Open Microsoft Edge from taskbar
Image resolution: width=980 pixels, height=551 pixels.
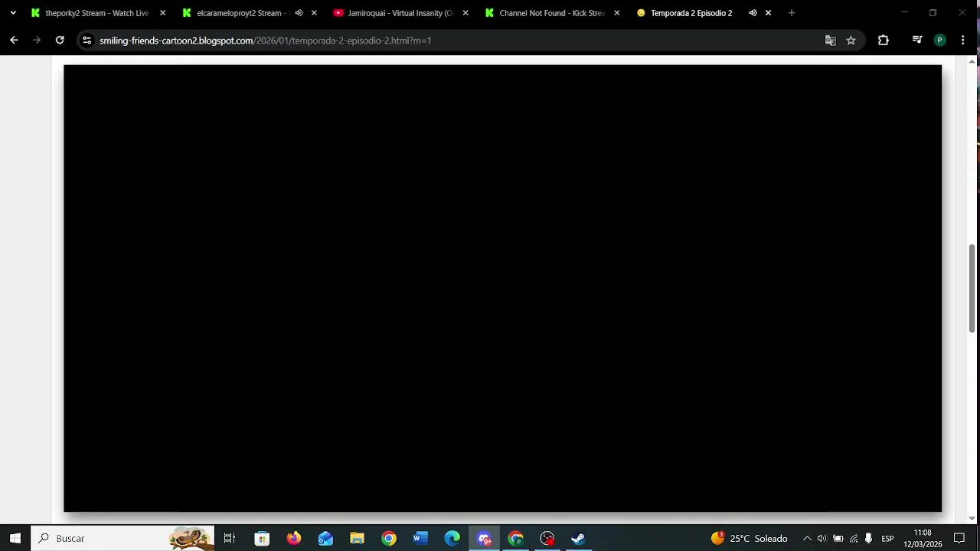[x=452, y=538]
